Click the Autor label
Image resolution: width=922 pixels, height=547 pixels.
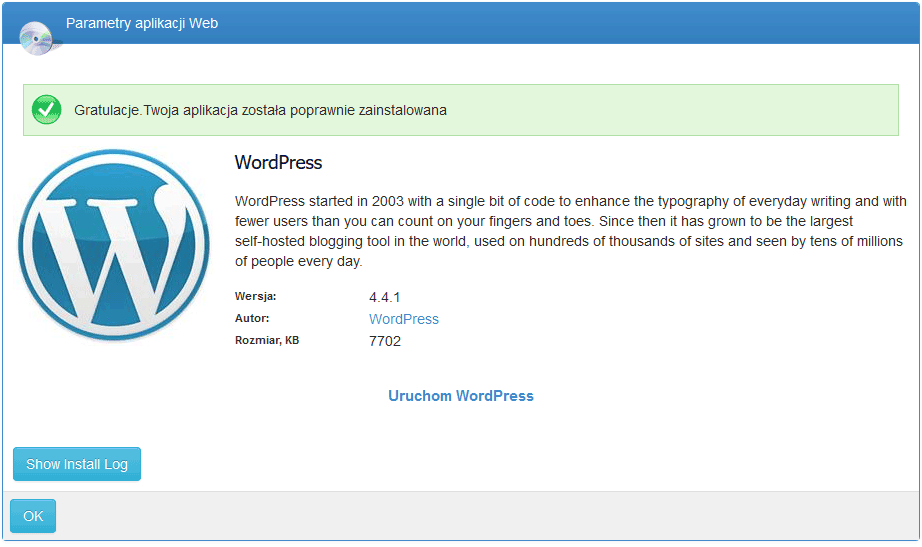(x=252, y=318)
